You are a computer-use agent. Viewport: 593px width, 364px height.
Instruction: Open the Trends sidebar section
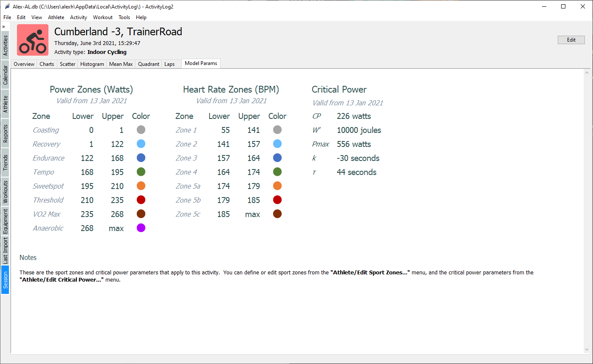click(x=6, y=163)
